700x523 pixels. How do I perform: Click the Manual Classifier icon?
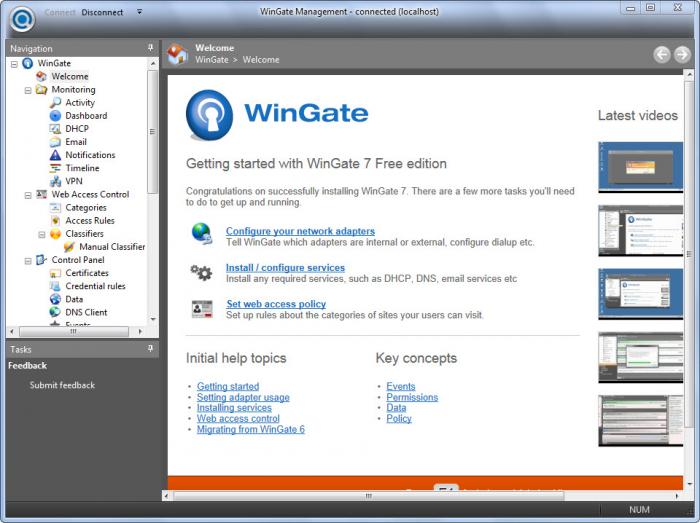click(69, 247)
